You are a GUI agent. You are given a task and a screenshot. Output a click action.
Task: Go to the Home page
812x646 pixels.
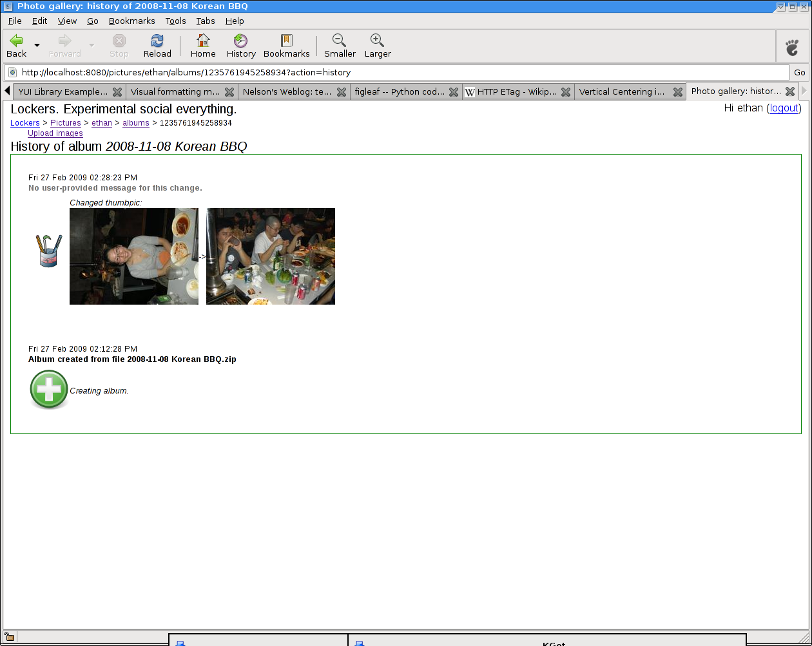203,46
